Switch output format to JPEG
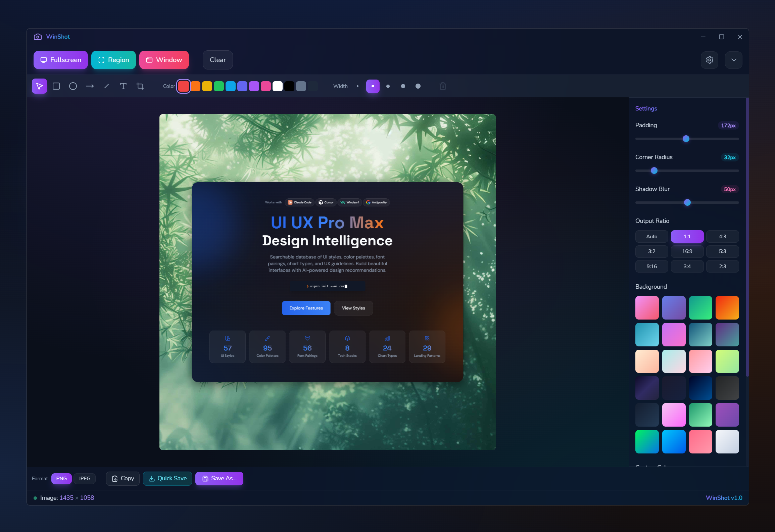This screenshot has height=532, width=775. (x=84, y=478)
